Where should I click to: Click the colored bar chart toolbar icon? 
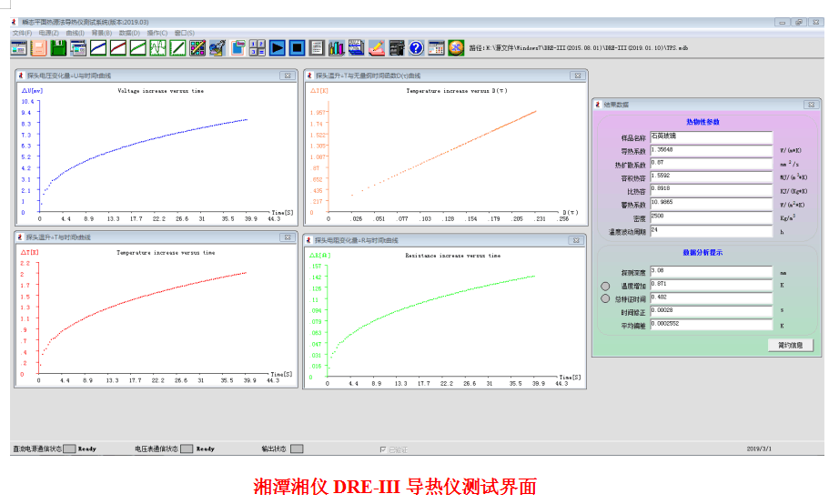point(337,47)
